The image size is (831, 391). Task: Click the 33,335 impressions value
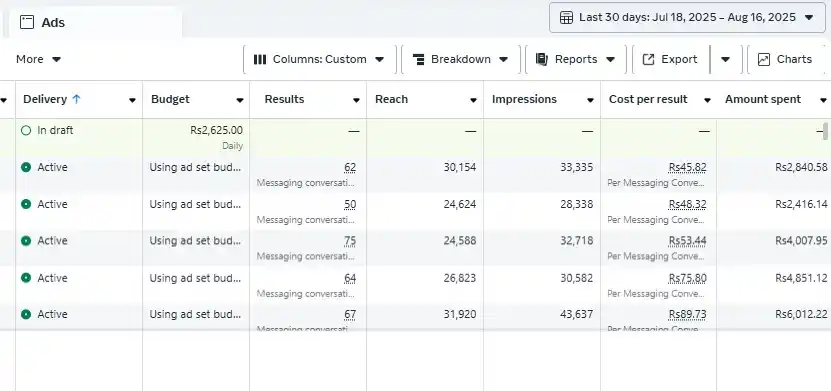click(577, 167)
